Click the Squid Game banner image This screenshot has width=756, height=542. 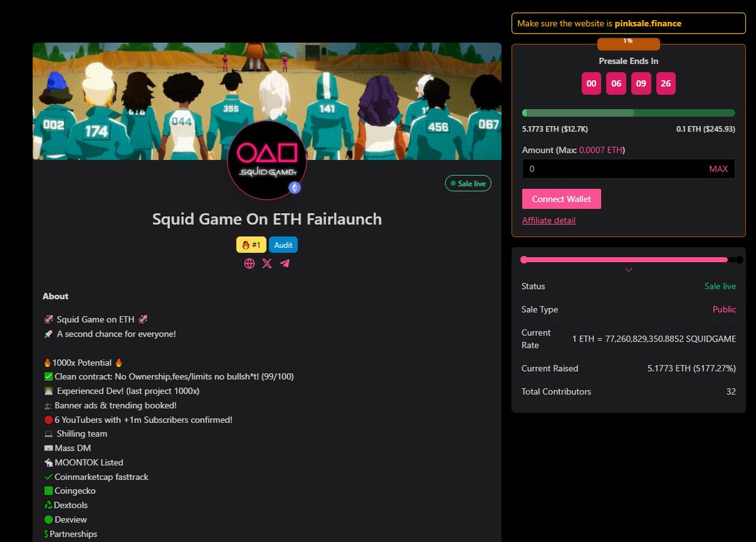[267, 101]
